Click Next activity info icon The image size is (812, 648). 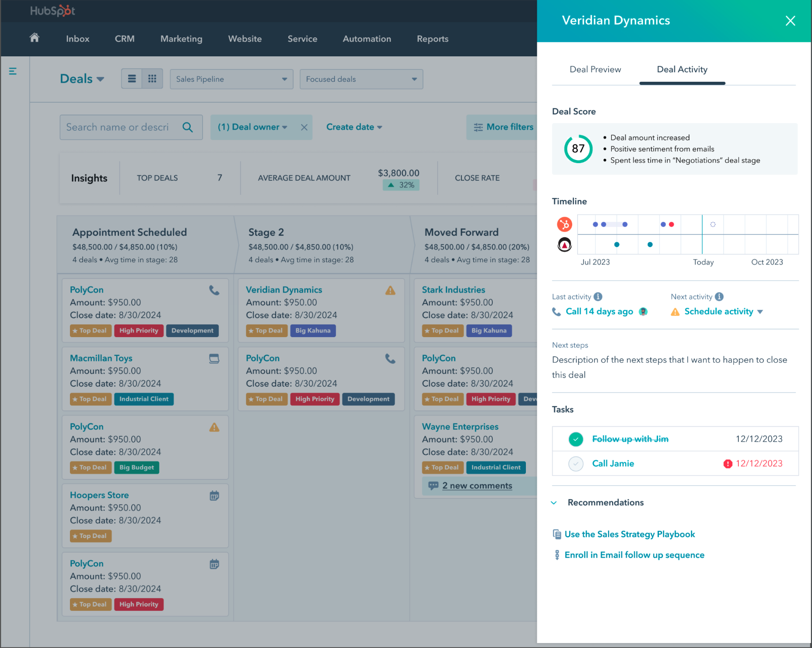pos(719,297)
